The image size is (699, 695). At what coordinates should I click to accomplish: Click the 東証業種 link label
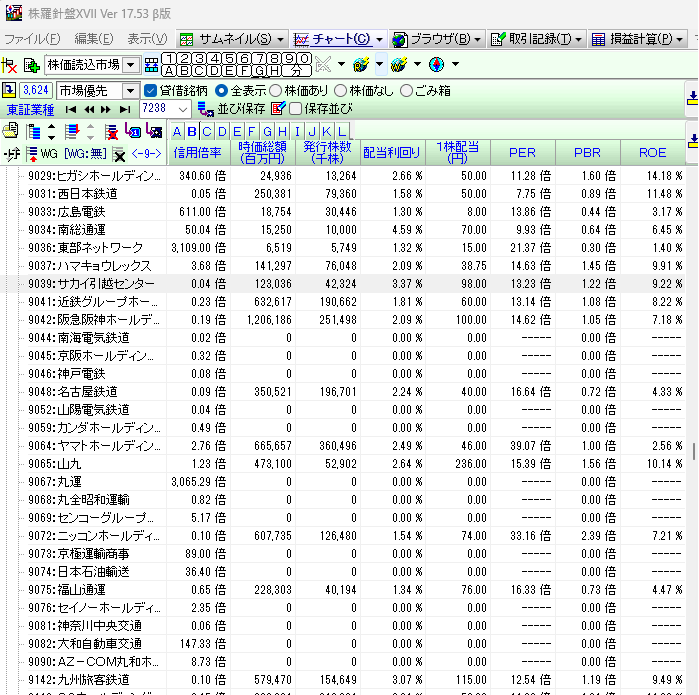point(30,108)
